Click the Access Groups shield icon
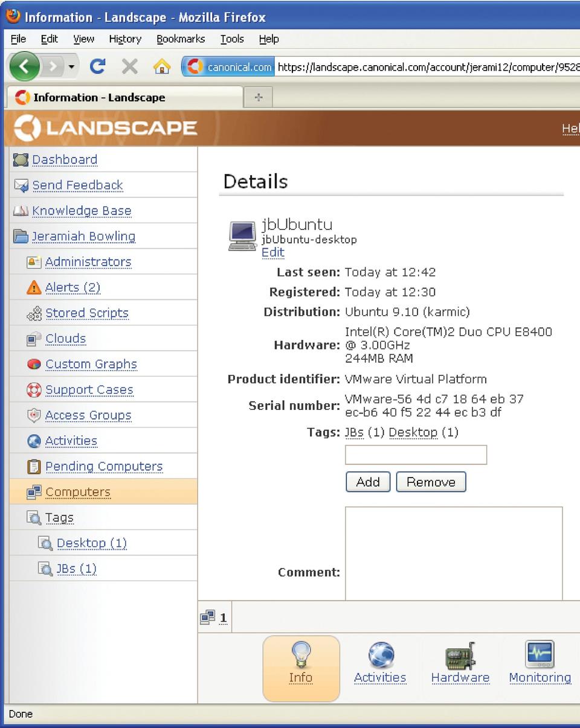The height and width of the screenshot is (728, 580). pyautogui.click(x=34, y=415)
